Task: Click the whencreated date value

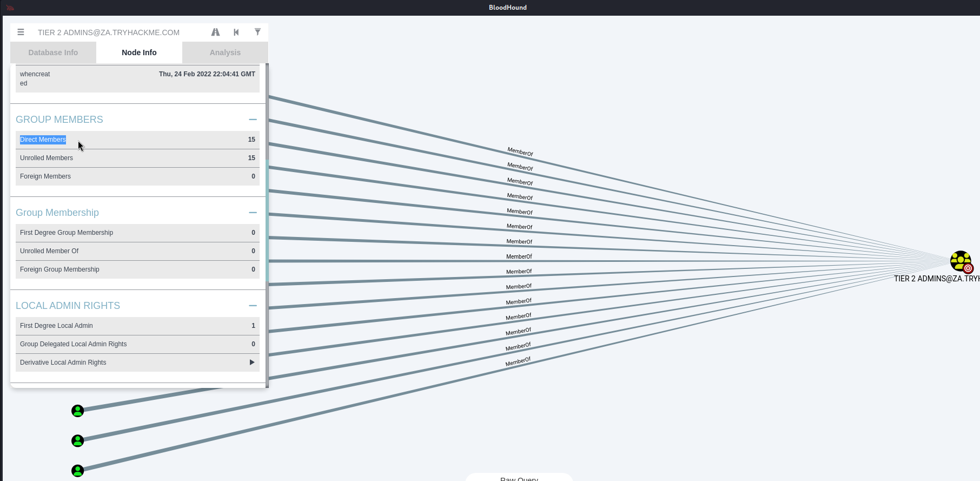Action: [207, 74]
